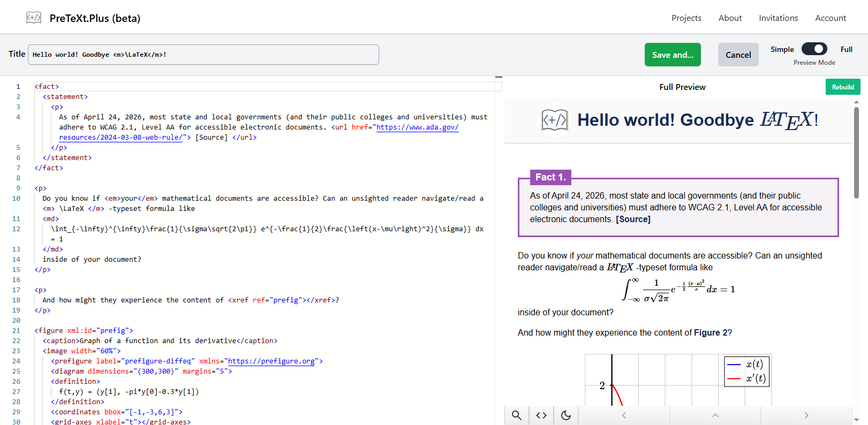
Task: Click the PreTeXt.Plus logo icon
Action: click(34, 18)
